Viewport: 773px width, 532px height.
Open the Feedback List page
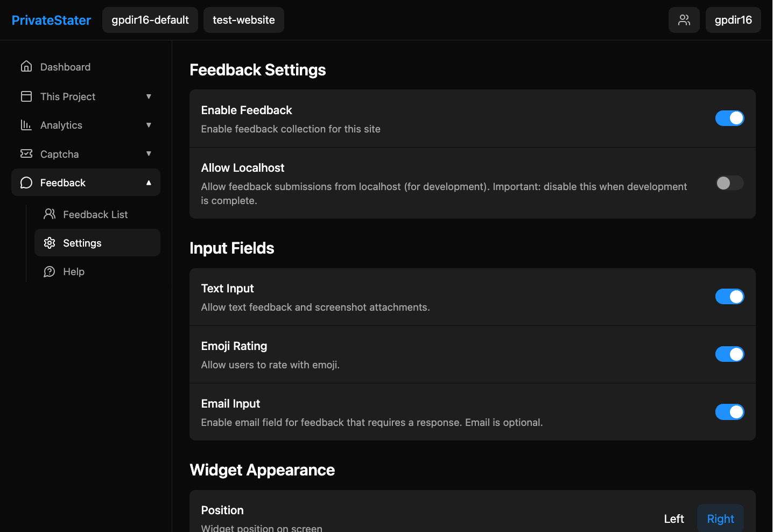(x=95, y=214)
